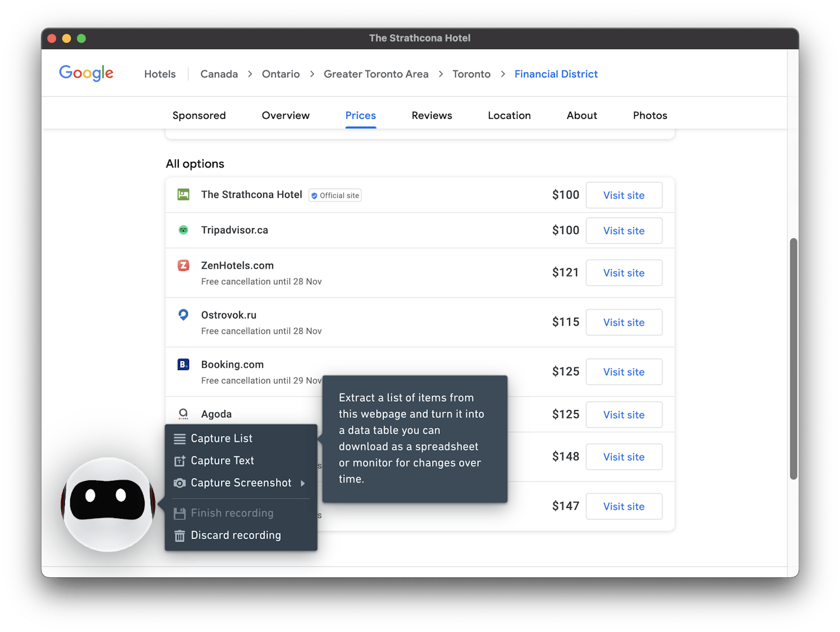The image size is (840, 632).
Task: Click ZenHotels "Free cancellation until 28 Nov" text
Action: point(262,282)
